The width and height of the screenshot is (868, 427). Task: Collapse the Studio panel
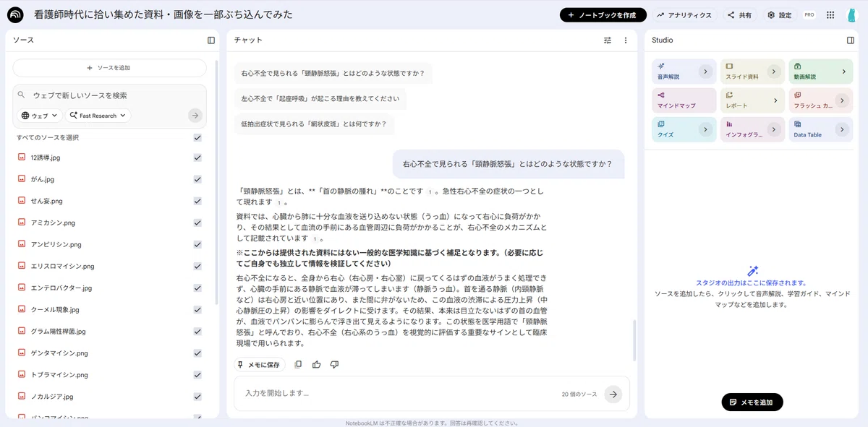click(851, 40)
